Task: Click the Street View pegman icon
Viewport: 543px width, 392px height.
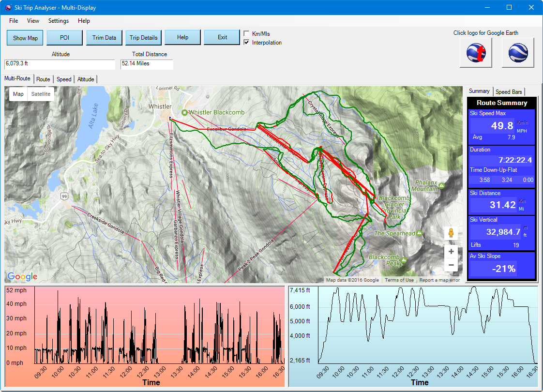Action: tap(451, 233)
